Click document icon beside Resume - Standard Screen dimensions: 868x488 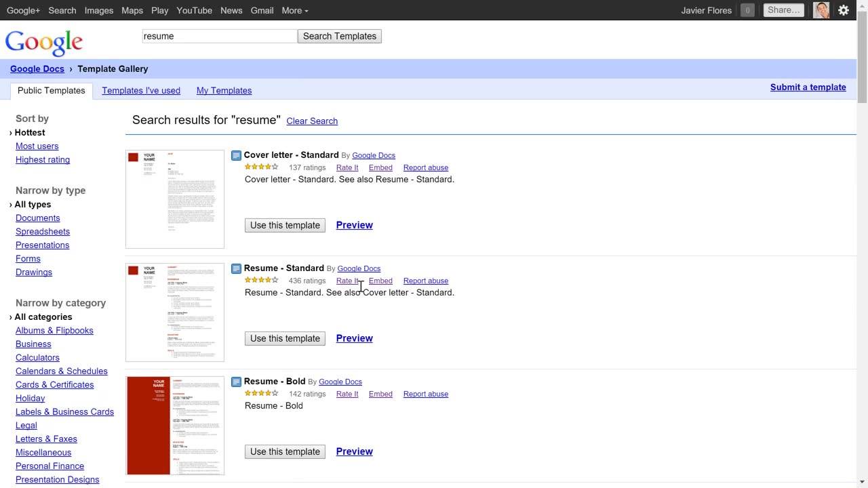click(236, 268)
